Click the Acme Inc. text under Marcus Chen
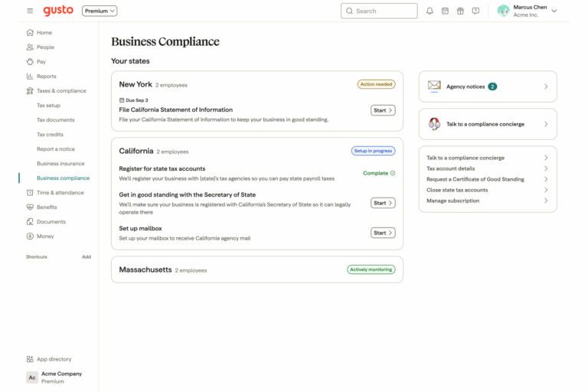588x392 pixels. pos(525,15)
